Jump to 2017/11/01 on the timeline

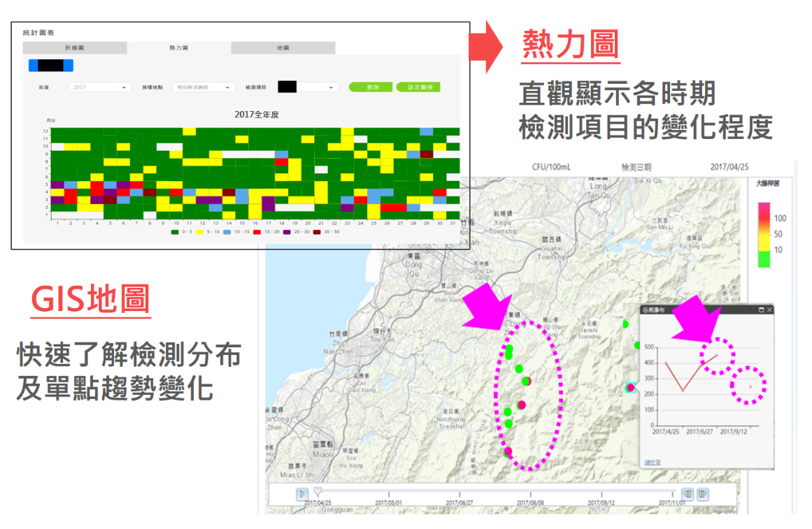pyautogui.click(x=672, y=502)
